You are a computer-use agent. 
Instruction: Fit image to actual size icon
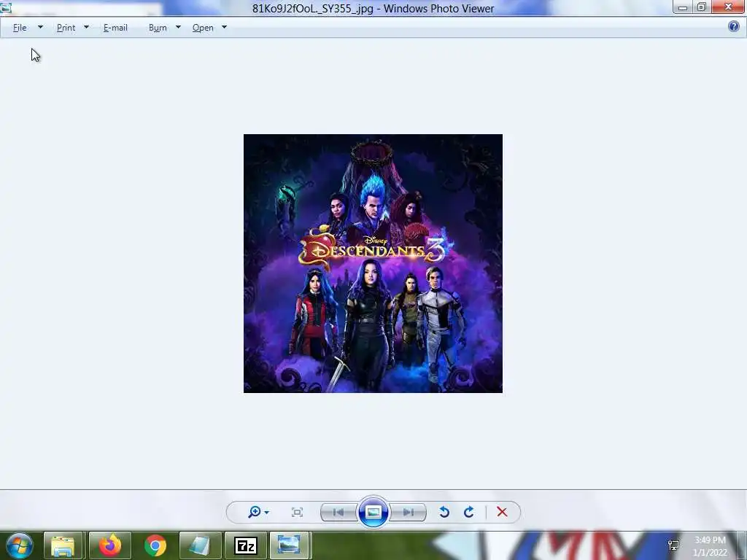(x=298, y=513)
